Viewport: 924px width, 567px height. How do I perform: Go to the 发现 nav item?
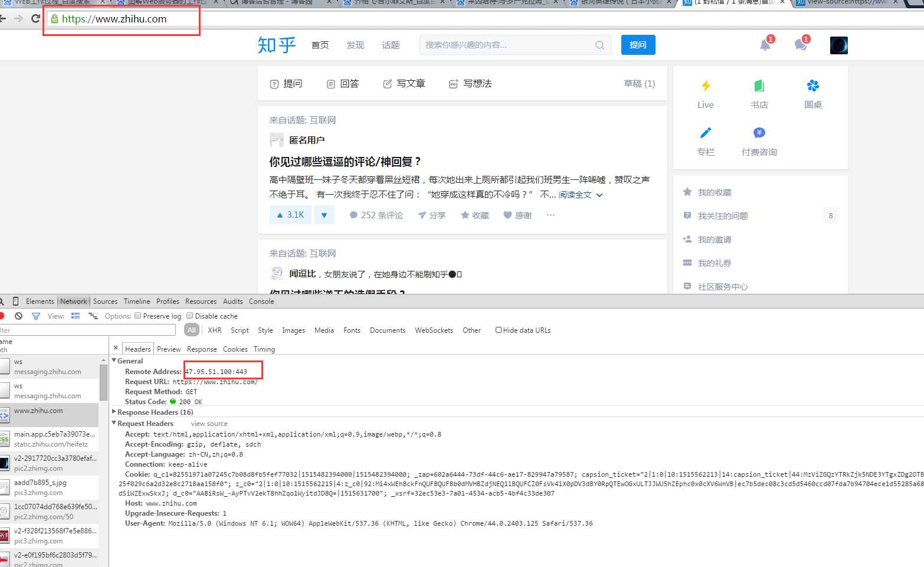coord(355,45)
